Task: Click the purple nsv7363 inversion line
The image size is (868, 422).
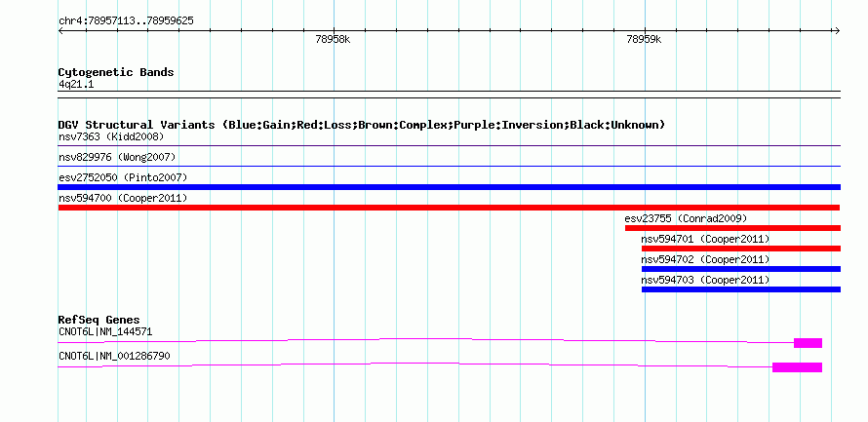Action: click(x=450, y=146)
